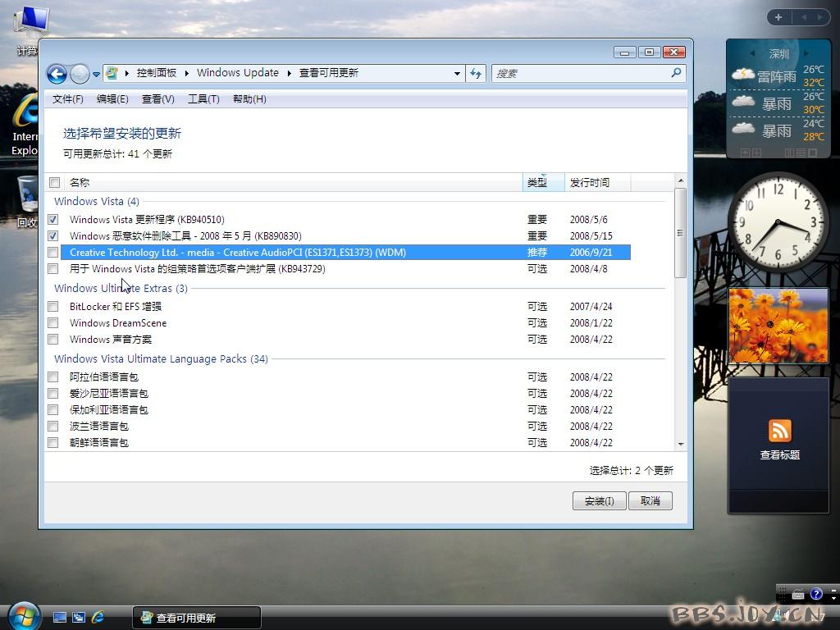This screenshot has width=840, height=630.
Task: Sort by the 发行时间 column header
Action: click(597, 183)
